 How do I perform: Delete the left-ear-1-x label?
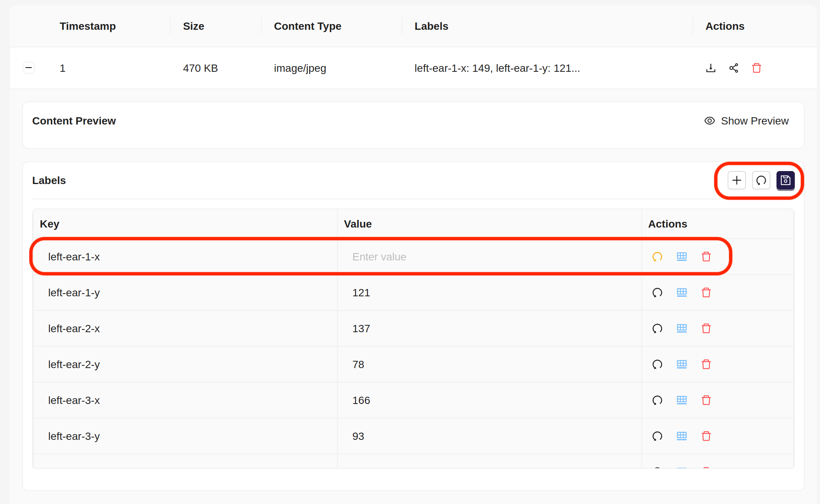pyautogui.click(x=706, y=257)
